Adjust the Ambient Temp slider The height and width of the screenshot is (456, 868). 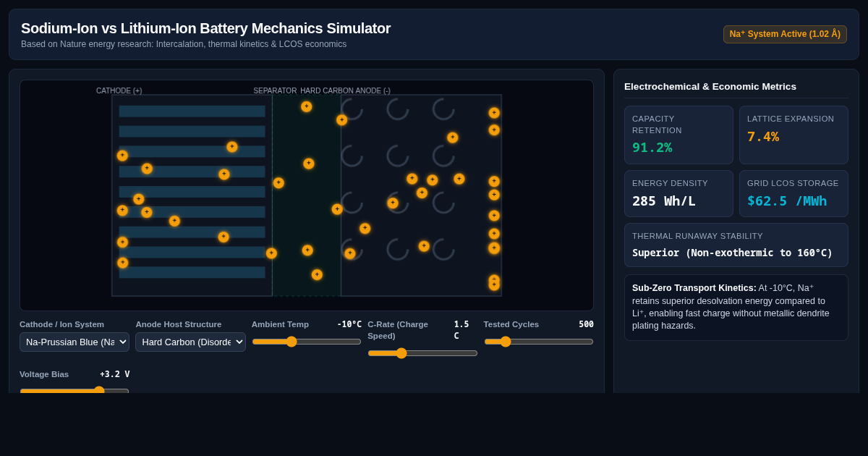pyautogui.click(x=307, y=342)
